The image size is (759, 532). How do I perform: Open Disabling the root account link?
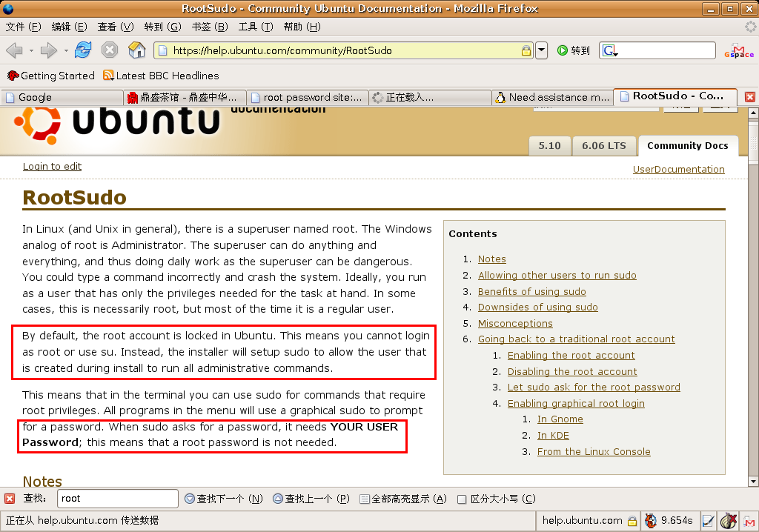pyautogui.click(x=572, y=371)
